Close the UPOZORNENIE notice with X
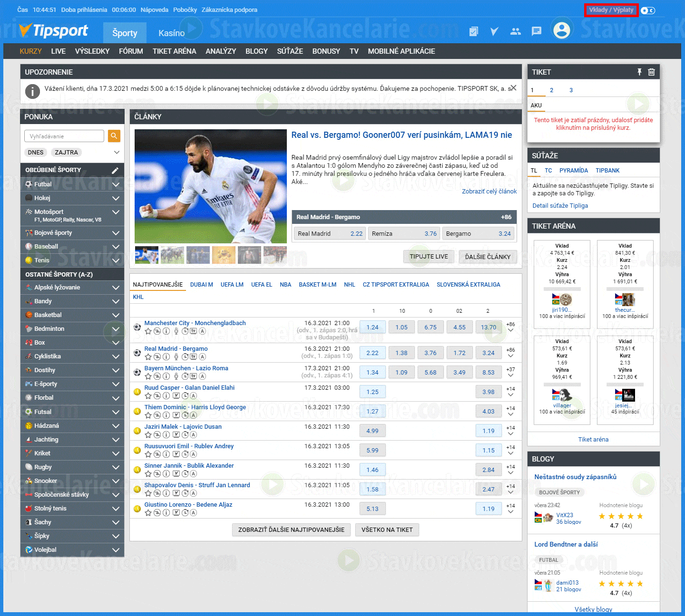Screen dimensions: 685x616 tap(513, 88)
